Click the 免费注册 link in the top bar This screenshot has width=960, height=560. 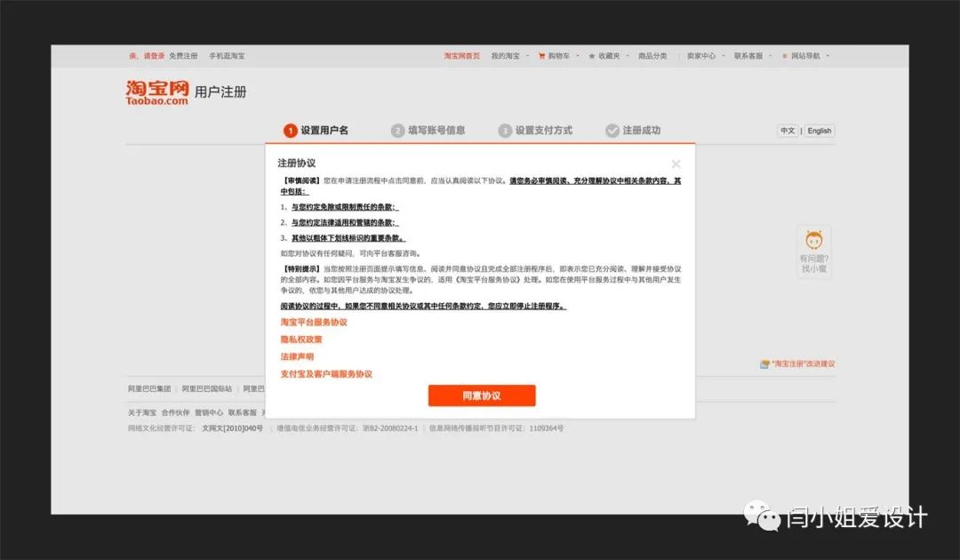[x=183, y=56]
